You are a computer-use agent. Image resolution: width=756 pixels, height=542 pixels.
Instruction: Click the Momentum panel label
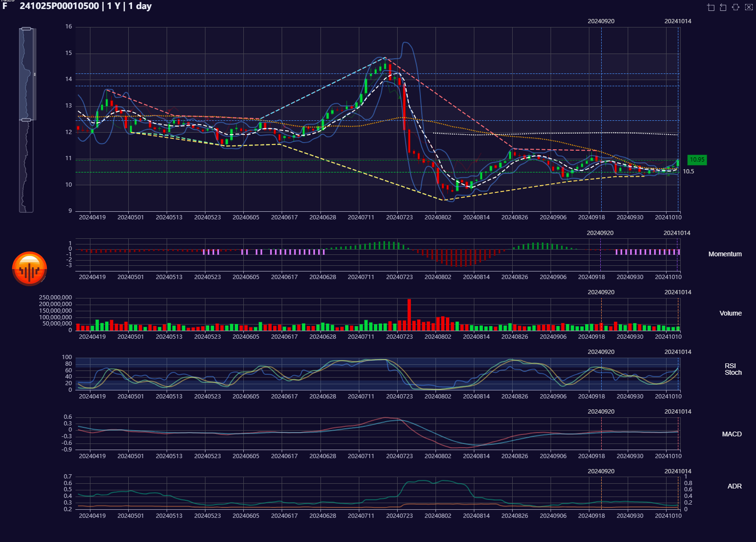click(x=725, y=254)
